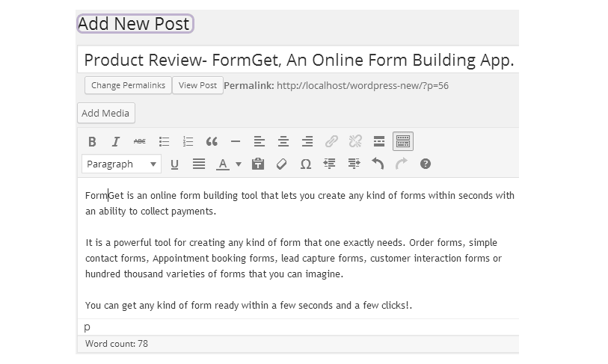Click the 'p' element path indicator
608x364 pixels.
point(87,327)
